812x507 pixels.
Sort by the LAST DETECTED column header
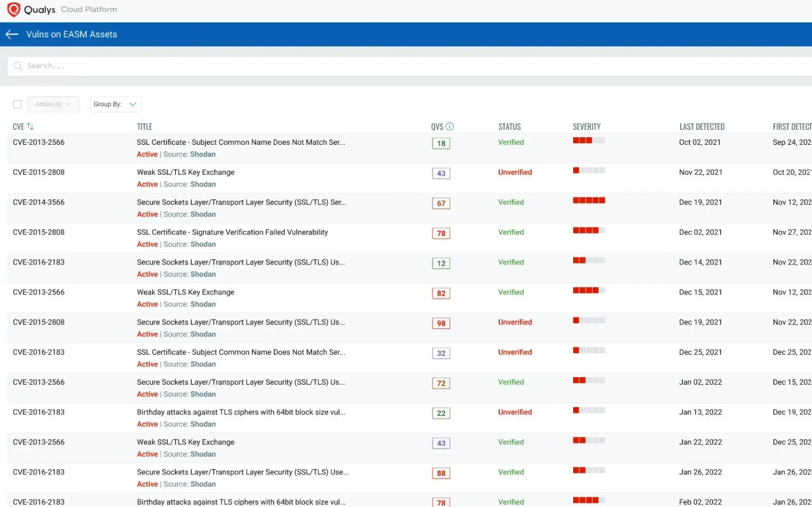pyautogui.click(x=701, y=127)
